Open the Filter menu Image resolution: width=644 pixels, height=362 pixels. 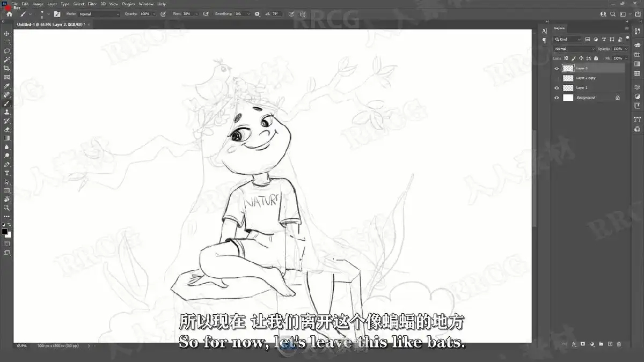click(x=92, y=4)
